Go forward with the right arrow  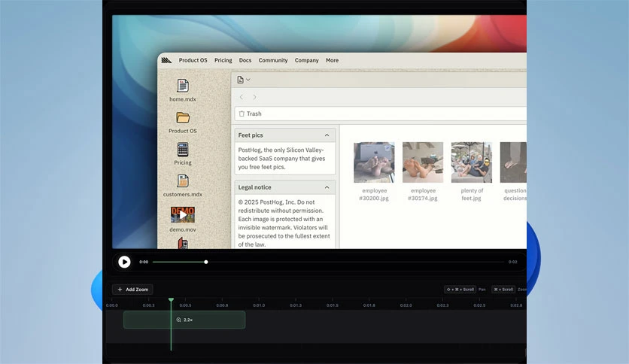254,97
